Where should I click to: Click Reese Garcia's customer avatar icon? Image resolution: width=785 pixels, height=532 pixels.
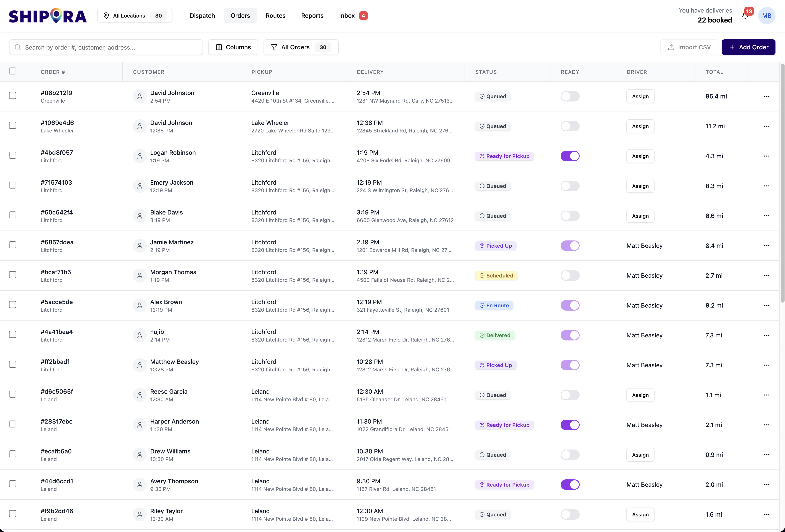(140, 395)
